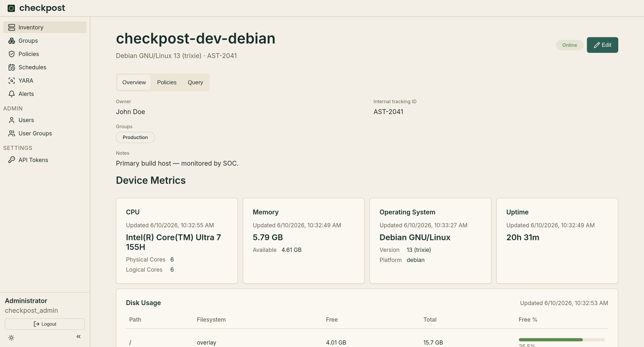Click the User Groups people icon
This screenshot has height=347, width=644.
click(11, 133)
